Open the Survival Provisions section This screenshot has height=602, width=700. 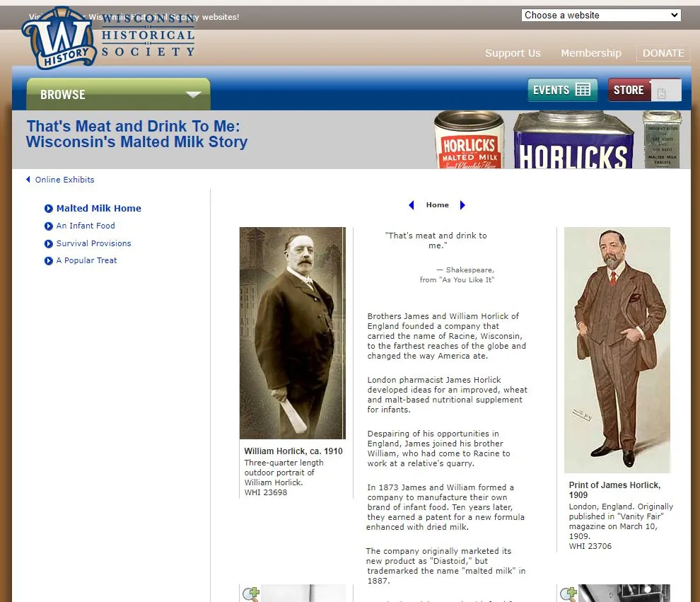[x=93, y=243]
